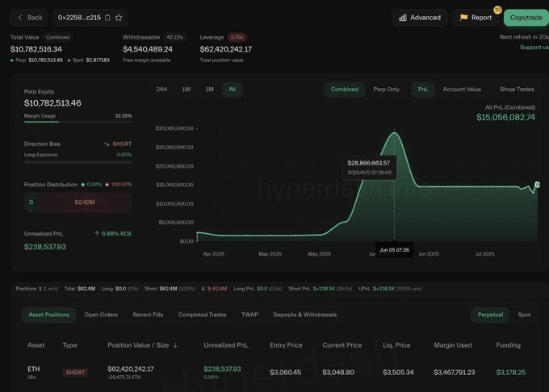Toggle chart to Combined view

tap(344, 90)
